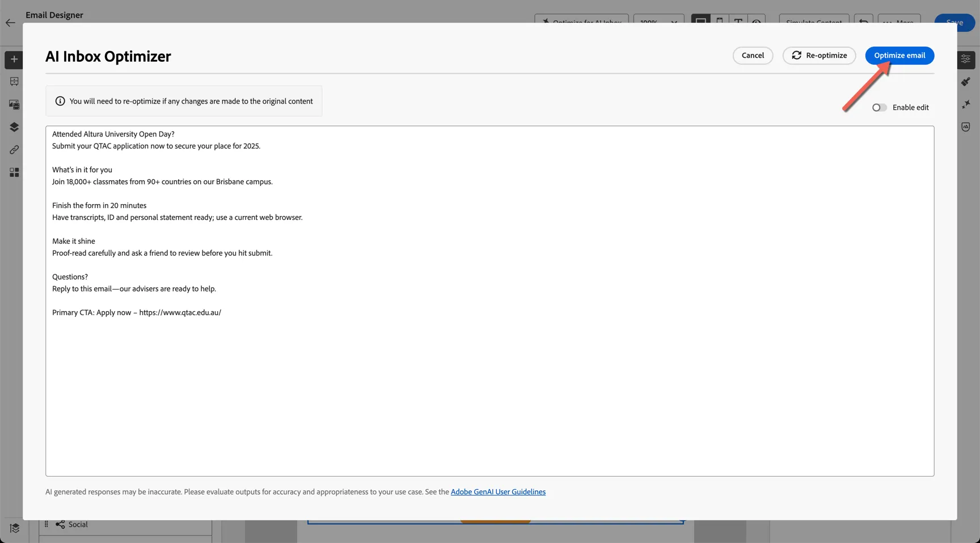
Task: Click the Social share icon
Action: point(60,525)
